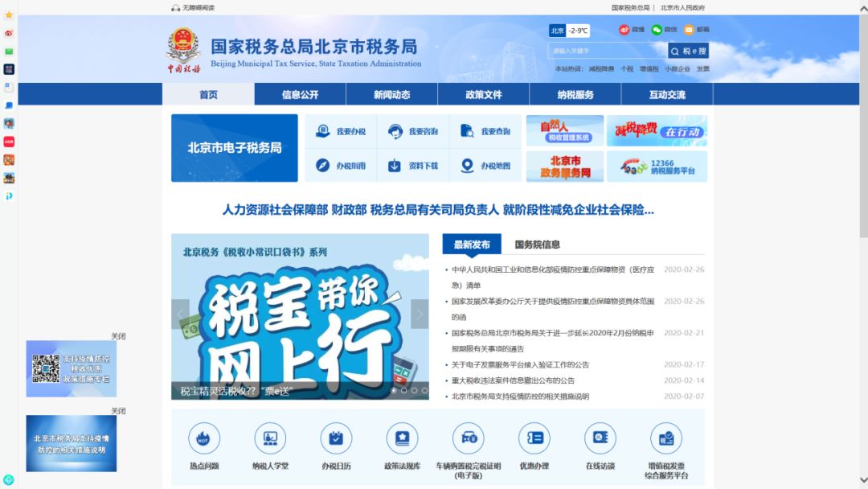Click the 微博 icon in the header

pos(624,30)
